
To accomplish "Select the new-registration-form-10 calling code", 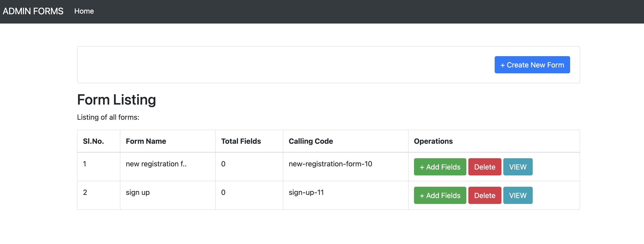I will coord(330,164).
